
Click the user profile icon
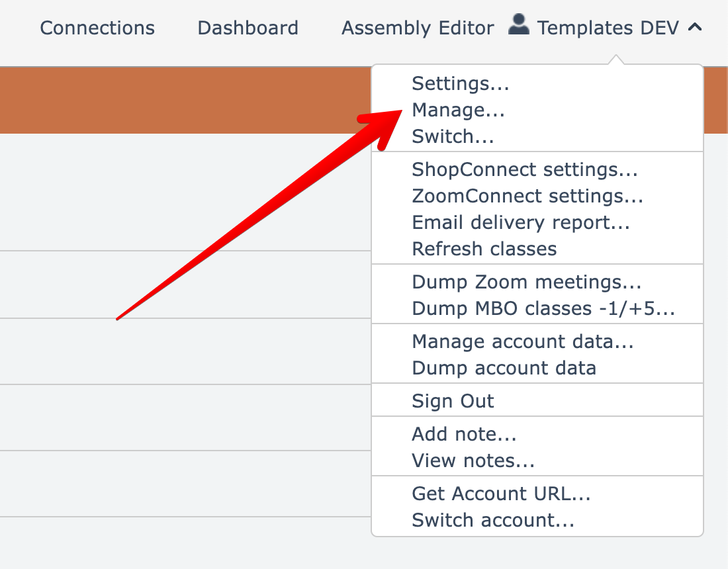518,26
